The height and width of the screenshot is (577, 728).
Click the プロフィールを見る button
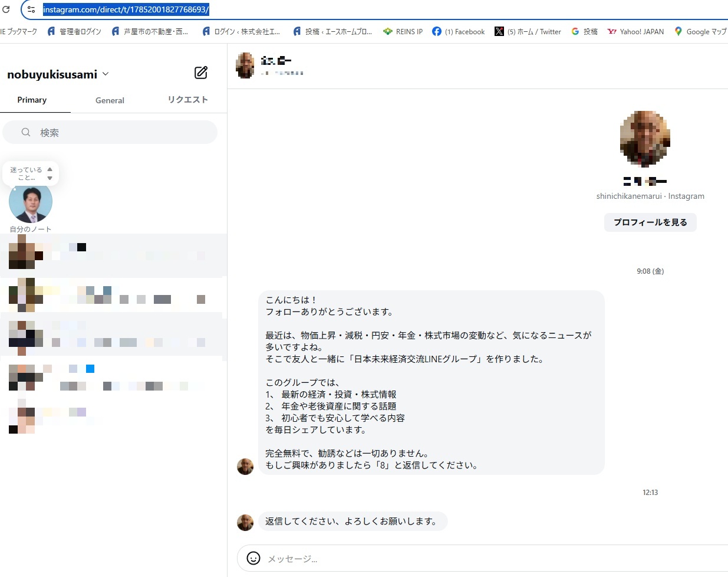pos(650,222)
